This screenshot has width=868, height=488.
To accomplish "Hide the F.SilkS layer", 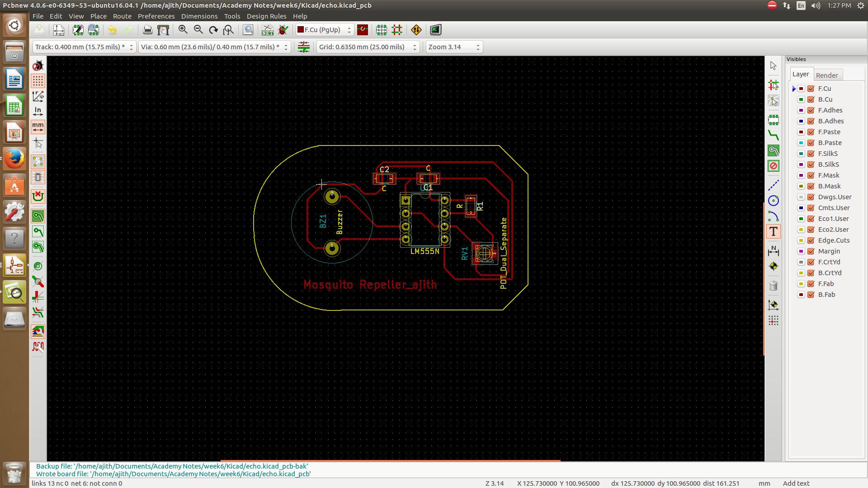I will 811,154.
